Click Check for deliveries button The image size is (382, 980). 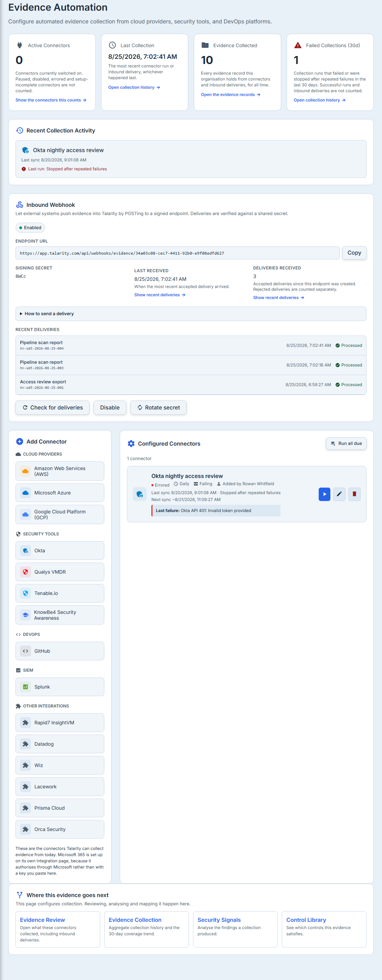(x=53, y=407)
